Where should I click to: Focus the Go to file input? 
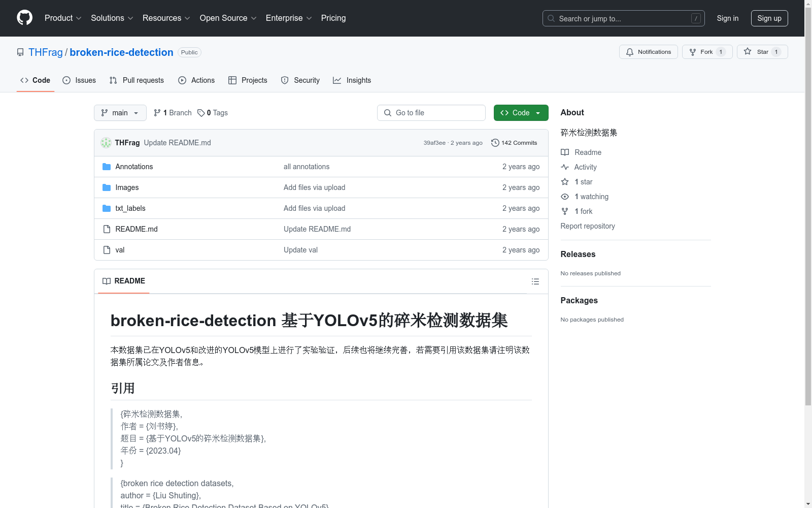pos(431,113)
